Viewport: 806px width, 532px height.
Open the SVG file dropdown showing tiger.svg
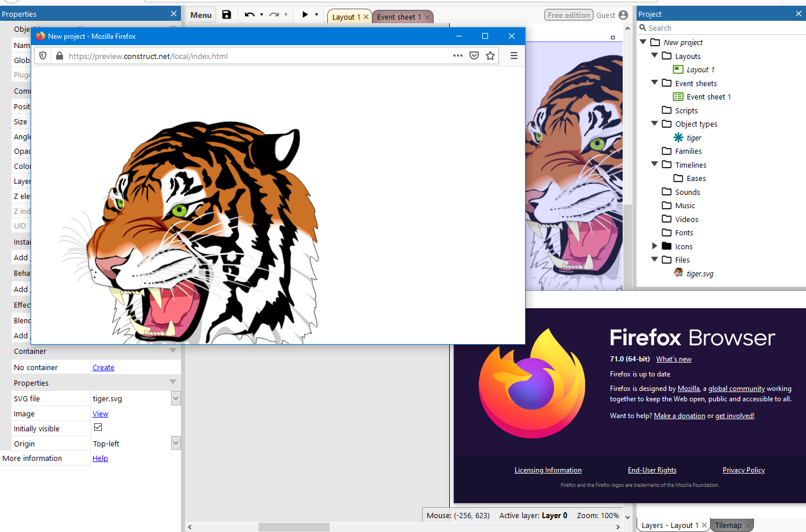175,398
